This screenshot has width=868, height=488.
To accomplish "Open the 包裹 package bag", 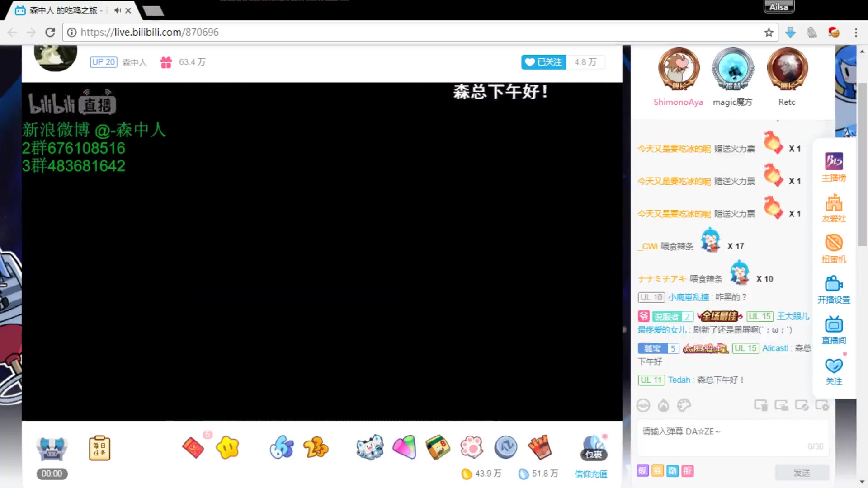I will [594, 448].
